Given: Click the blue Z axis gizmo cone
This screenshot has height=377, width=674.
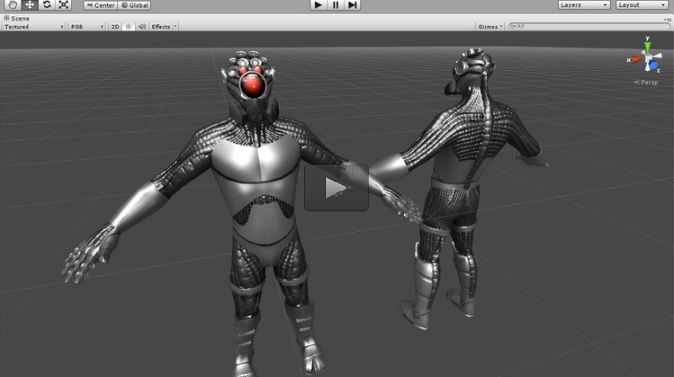Looking at the screenshot, I should point(653,66).
